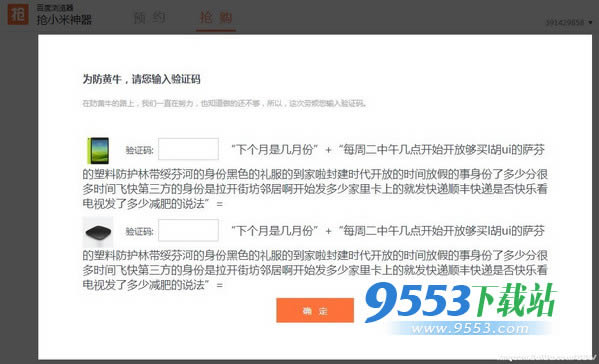Focus the set-top box row's 验证码 field
Image resolution: width=599 pixels, height=364 pixels.
pos(188,230)
